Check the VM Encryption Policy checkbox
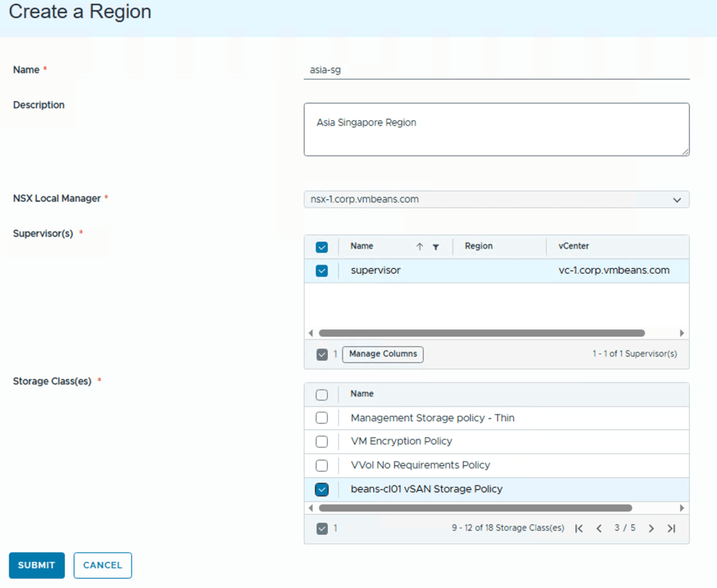This screenshot has height=588, width=717. pos(321,442)
